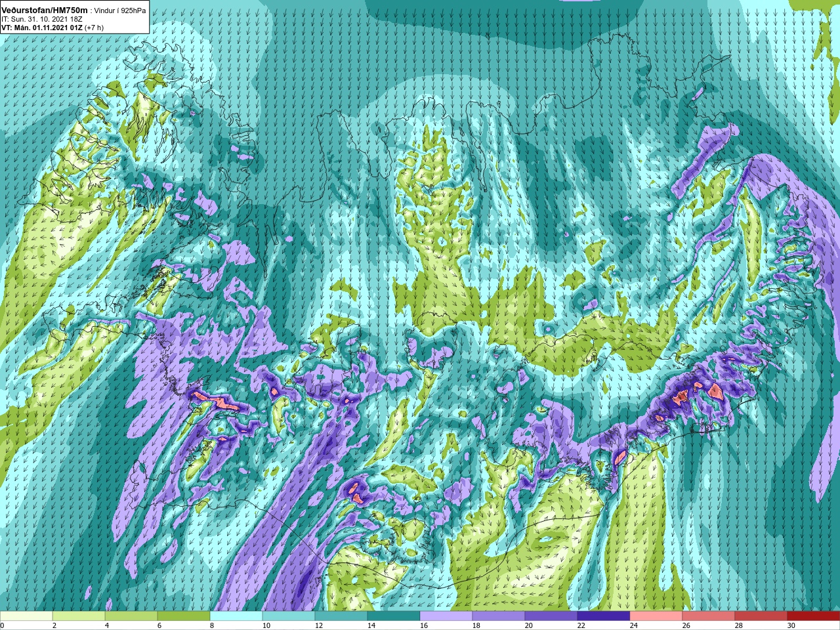Click the legend value '30'
The width and height of the screenshot is (840, 630).
coord(791,625)
